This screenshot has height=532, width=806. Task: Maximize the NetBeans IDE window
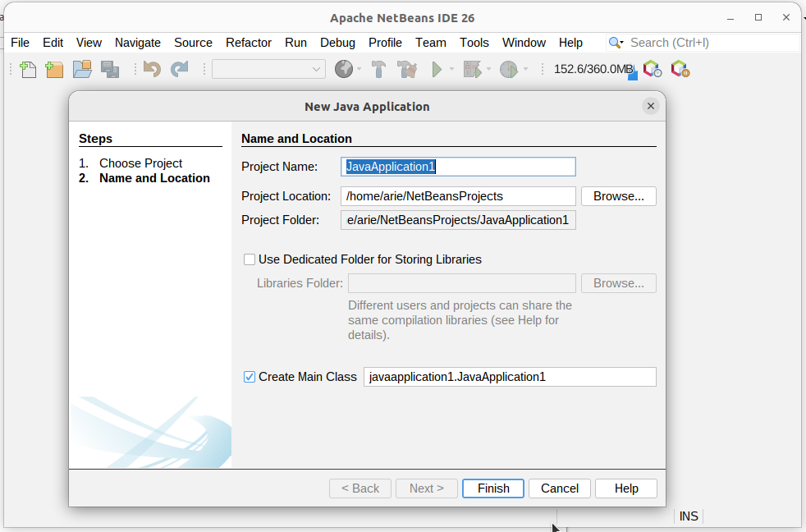(x=758, y=17)
